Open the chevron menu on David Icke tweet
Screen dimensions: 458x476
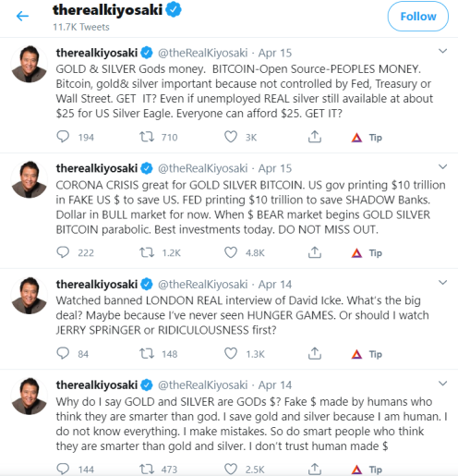tap(442, 282)
